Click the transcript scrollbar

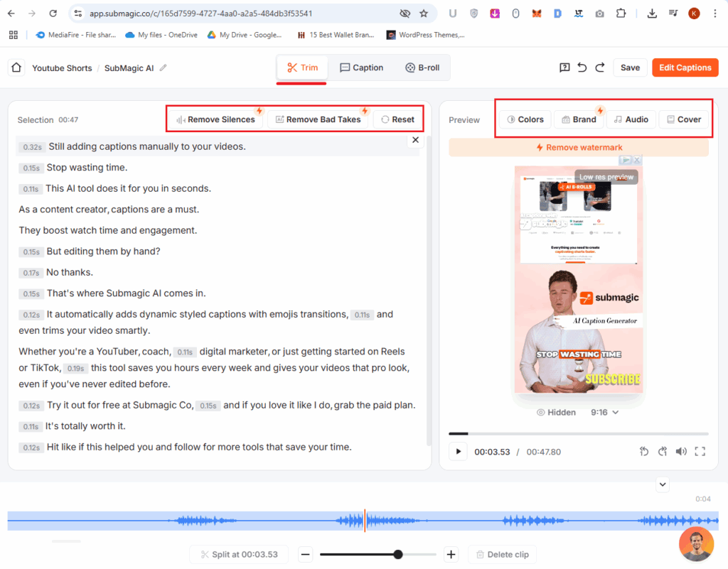point(428,291)
